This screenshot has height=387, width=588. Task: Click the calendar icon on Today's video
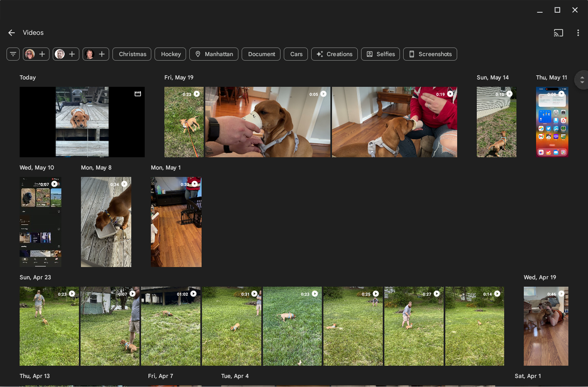click(x=138, y=93)
